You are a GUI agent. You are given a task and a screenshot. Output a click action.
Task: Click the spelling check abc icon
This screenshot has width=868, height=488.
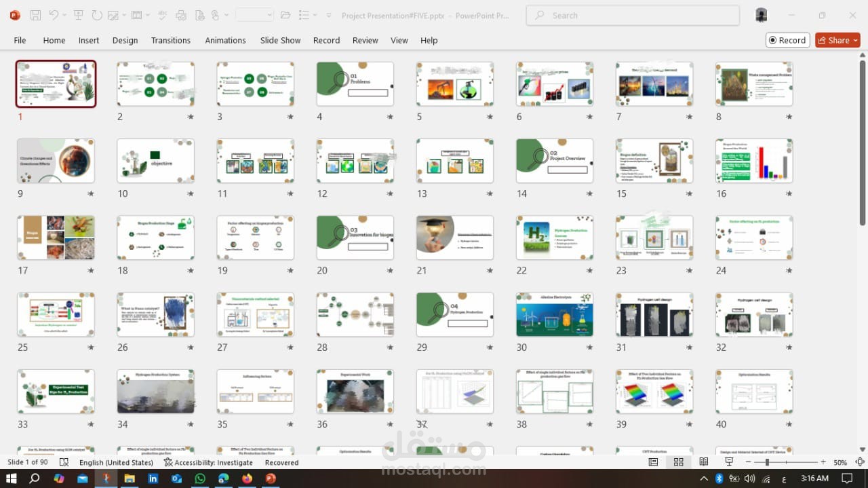click(163, 15)
